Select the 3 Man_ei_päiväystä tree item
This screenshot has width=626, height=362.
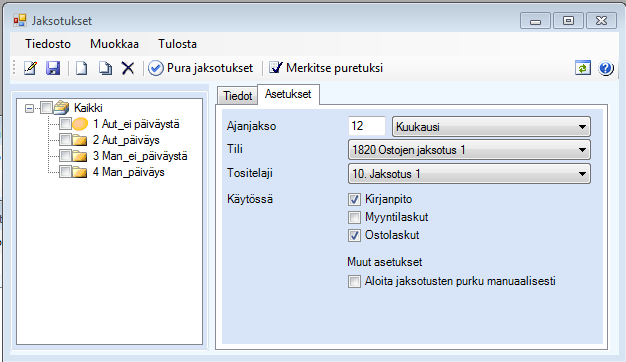(140, 156)
